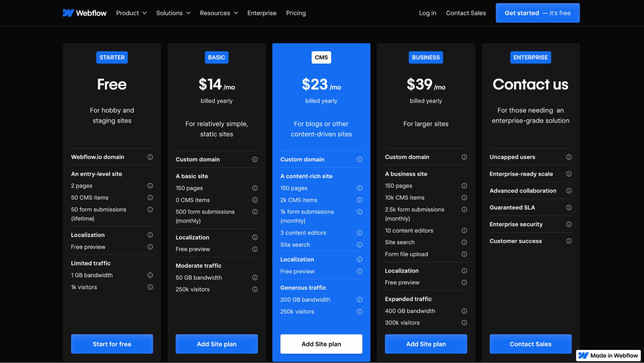Show info for 200 GB bandwidth
The width and height of the screenshot is (644, 363).
pos(360,300)
